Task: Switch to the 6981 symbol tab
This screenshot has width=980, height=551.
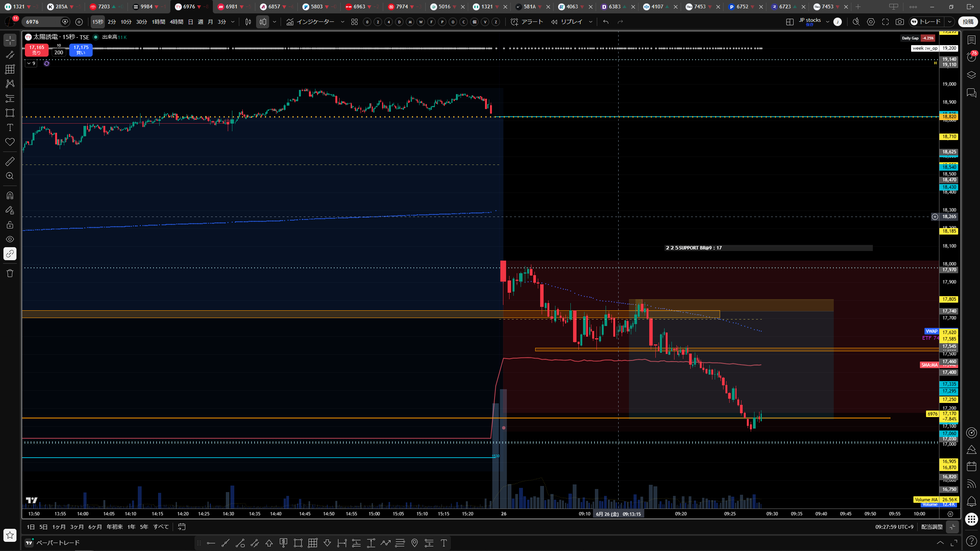Action: [232, 7]
